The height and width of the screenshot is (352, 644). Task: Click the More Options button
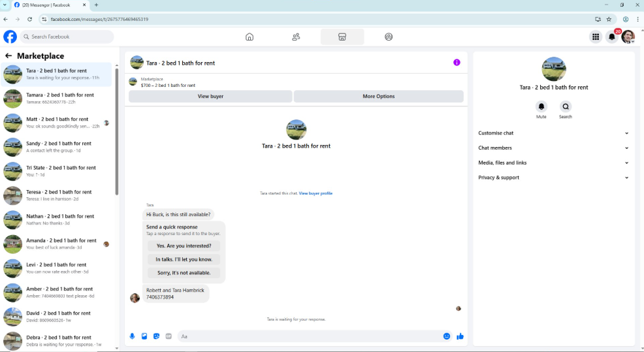point(379,96)
